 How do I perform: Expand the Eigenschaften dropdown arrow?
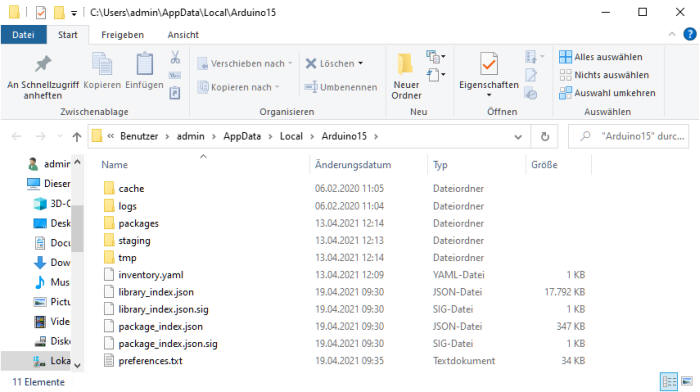pyautogui.click(x=489, y=95)
